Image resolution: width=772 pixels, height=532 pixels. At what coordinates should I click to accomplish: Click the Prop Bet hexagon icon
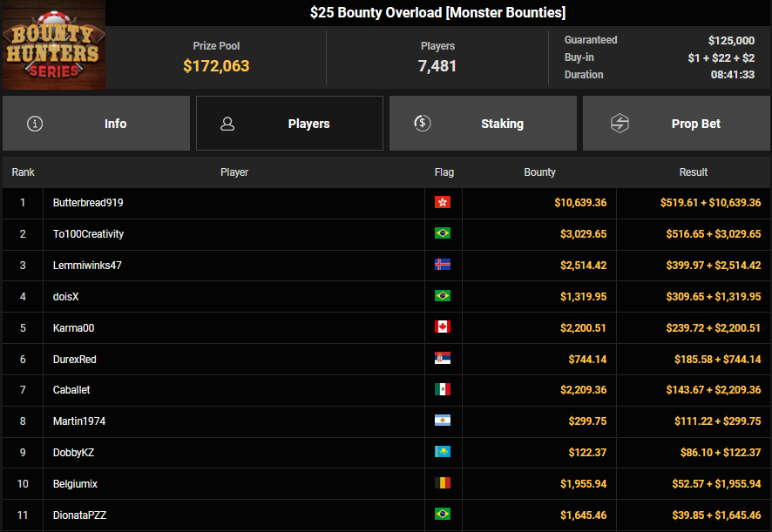[619, 124]
